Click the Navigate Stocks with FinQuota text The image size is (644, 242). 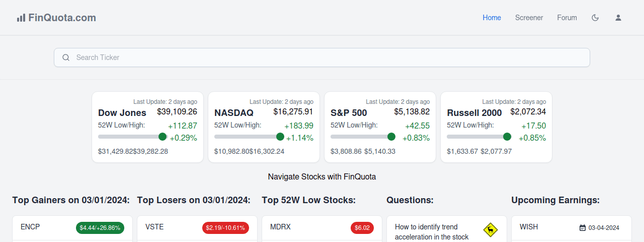tap(322, 177)
